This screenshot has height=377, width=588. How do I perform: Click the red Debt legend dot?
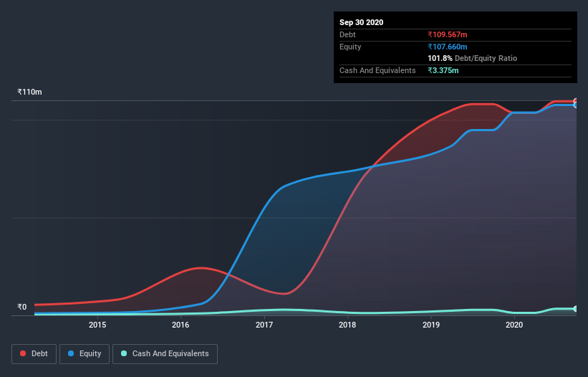(23, 353)
